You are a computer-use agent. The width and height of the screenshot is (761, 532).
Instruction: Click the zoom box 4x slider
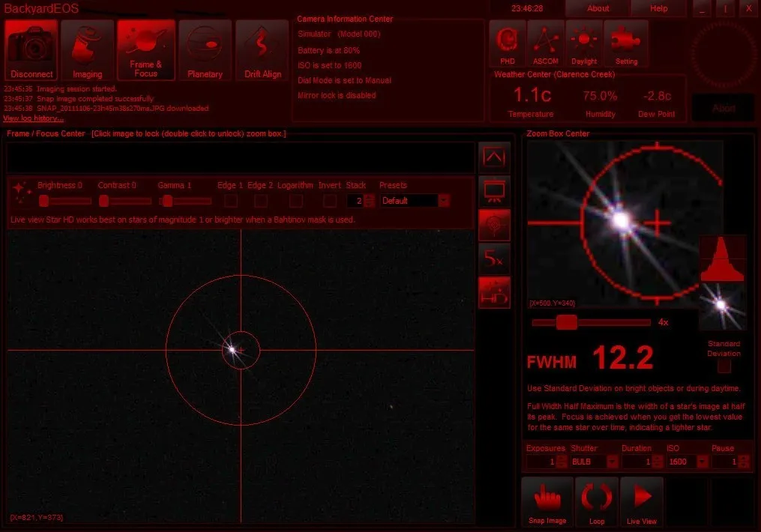(567, 322)
